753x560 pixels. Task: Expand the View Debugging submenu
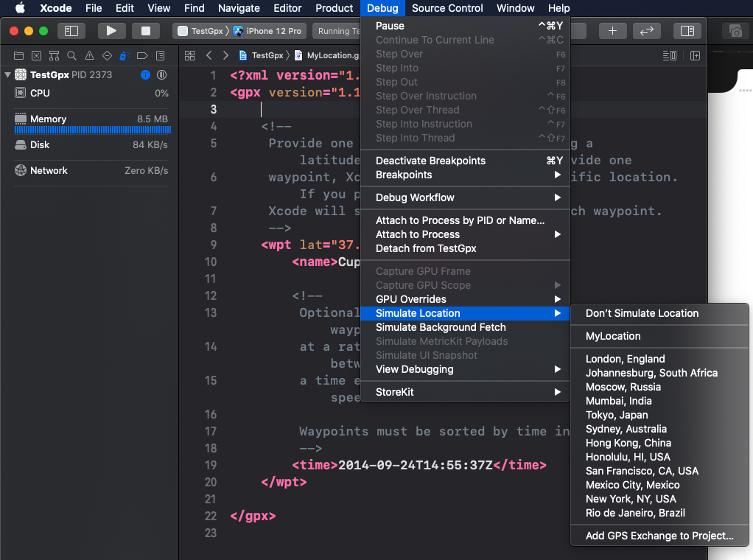(x=465, y=369)
